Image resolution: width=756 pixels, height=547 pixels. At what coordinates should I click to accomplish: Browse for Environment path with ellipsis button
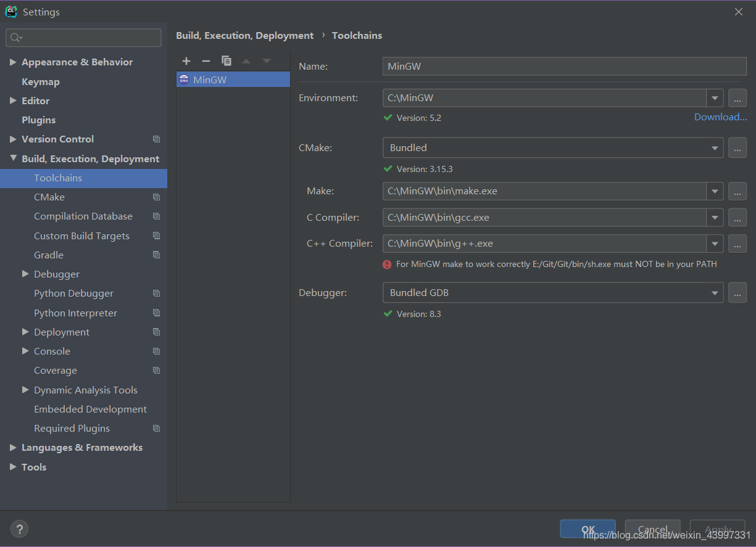click(737, 97)
